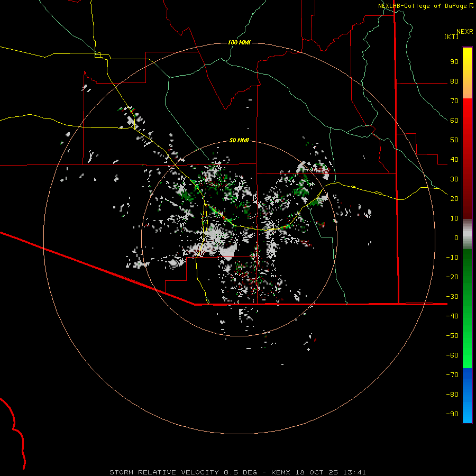The width and height of the screenshot is (476, 476).
Task: Click the 10 value on the velocity scale
Action: tap(454, 218)
